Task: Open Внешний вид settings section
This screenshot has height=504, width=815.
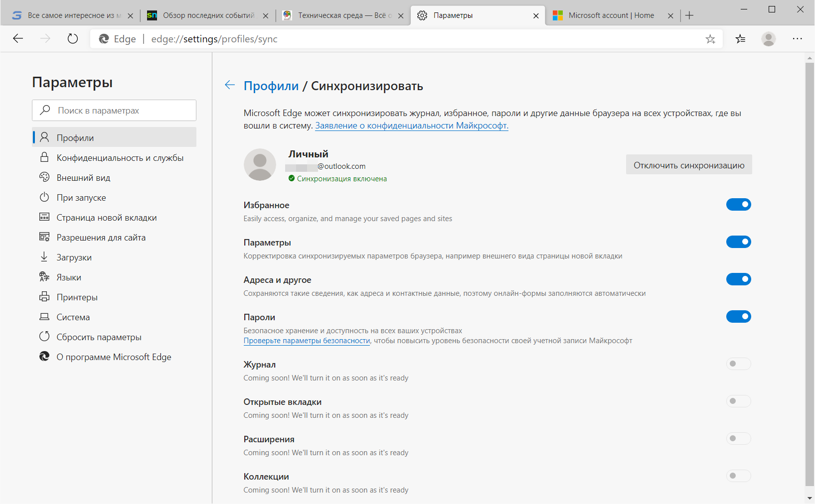Action: pos(114,177)
